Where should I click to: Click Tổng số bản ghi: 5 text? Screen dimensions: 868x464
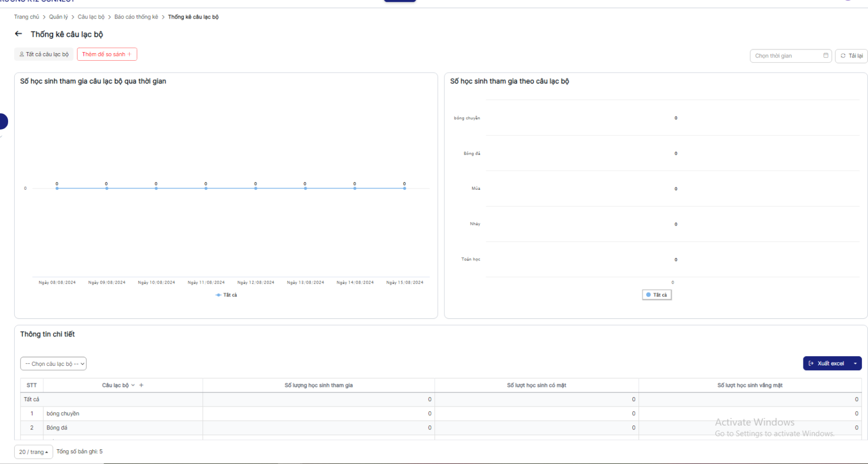coord(80,452)
